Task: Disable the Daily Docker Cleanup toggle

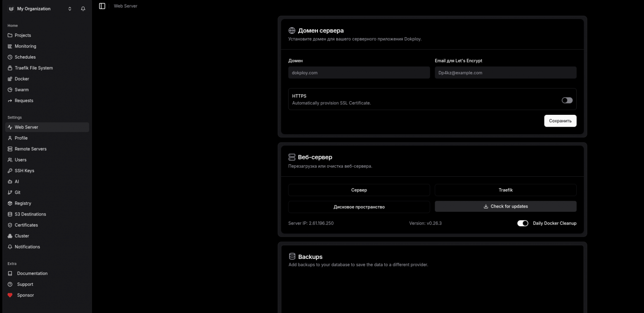Action: click(523, 223)
